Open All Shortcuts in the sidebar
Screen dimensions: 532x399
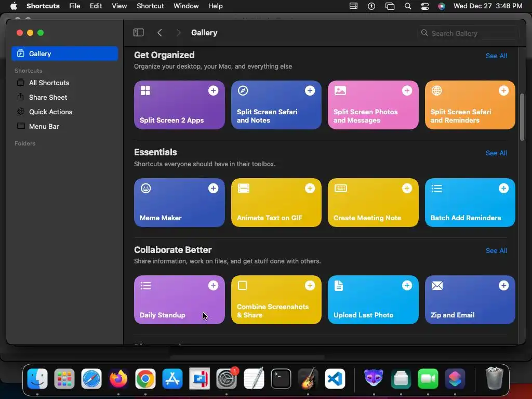click(65, 83)
